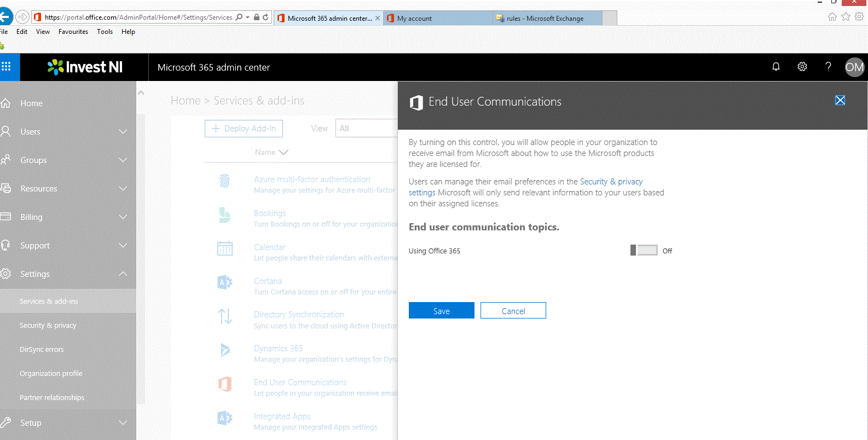Open browser home icon
This screenshot has height=440, width=868.
point(832,16)
